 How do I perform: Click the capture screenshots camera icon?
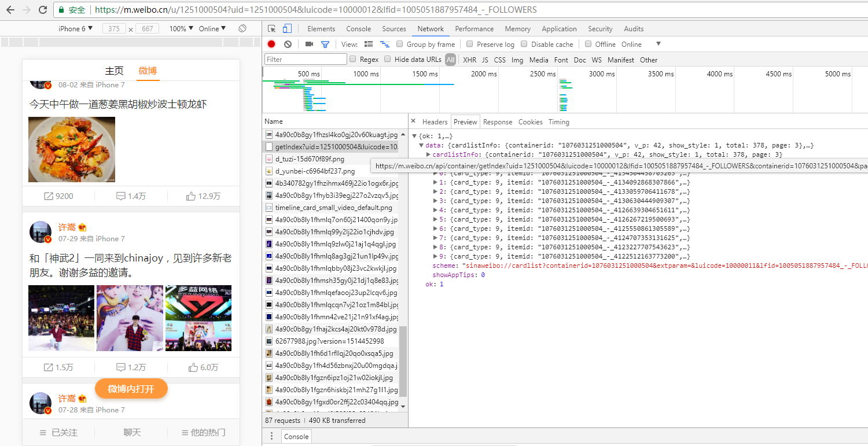pos(309,44)
